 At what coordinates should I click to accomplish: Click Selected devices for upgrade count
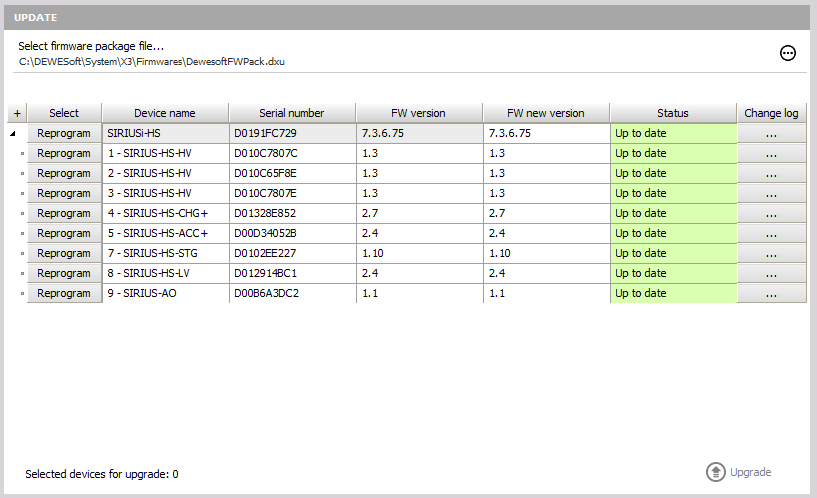tap(102, 474)
